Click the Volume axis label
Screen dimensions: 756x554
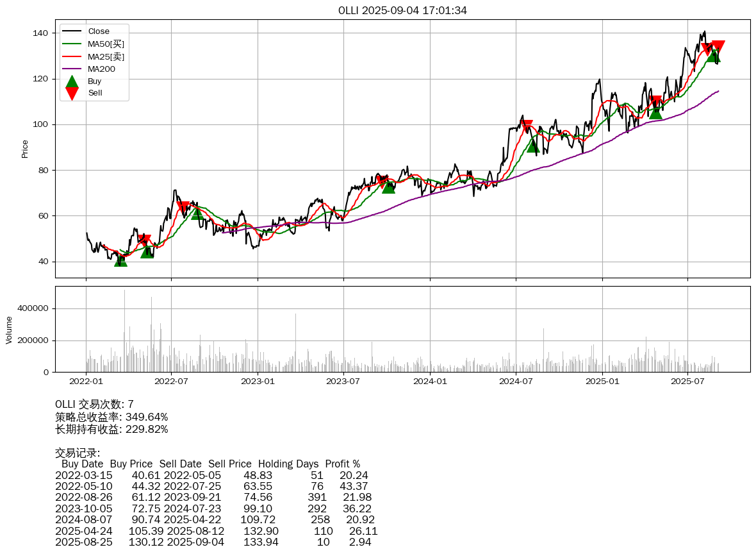9,330
